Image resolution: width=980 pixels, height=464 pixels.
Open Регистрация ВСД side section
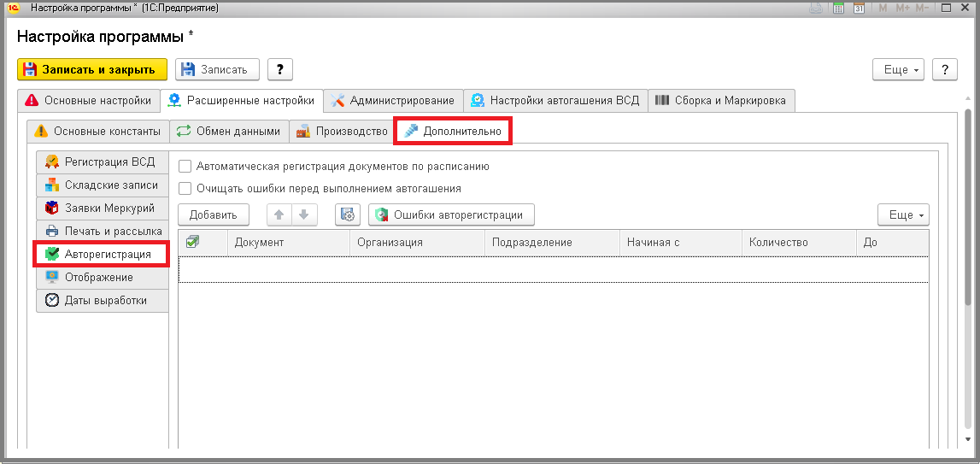click(102, 162)
